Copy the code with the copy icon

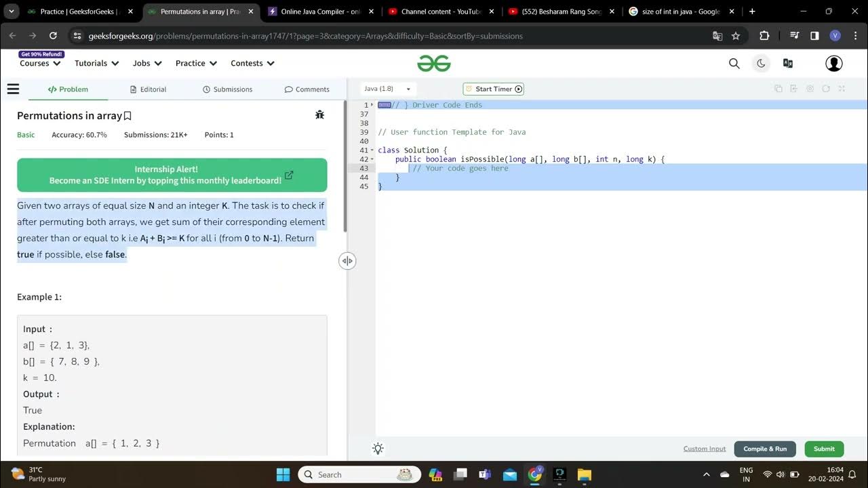point(778,89)
